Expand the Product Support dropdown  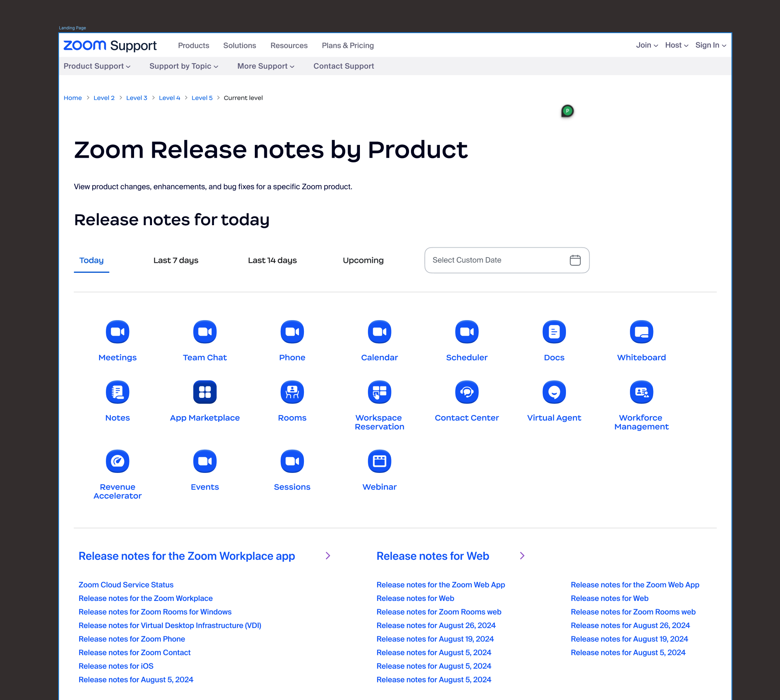click(x=97, y=66)
